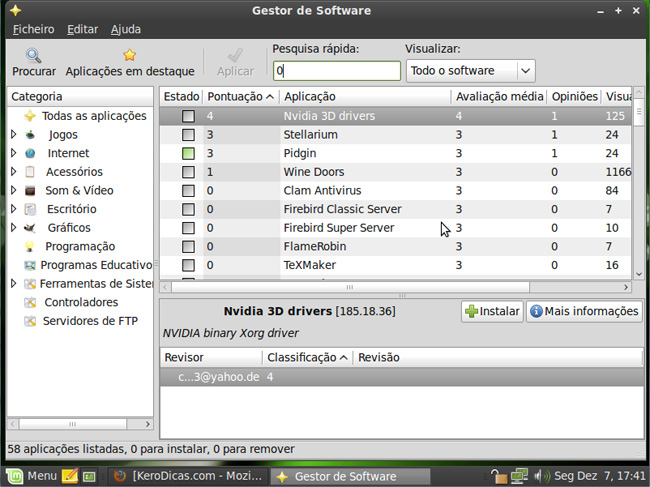Click the Instalar green plus icon
650x487 pixels.
tap(471, 311)
